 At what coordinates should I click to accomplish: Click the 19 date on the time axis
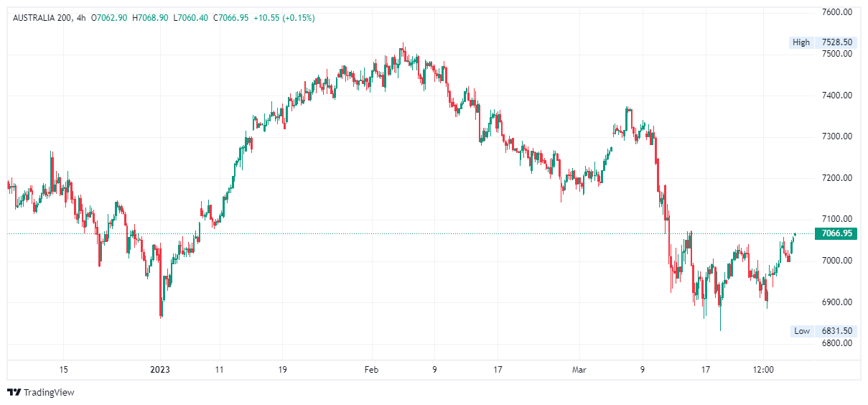(x=281, y=370)
